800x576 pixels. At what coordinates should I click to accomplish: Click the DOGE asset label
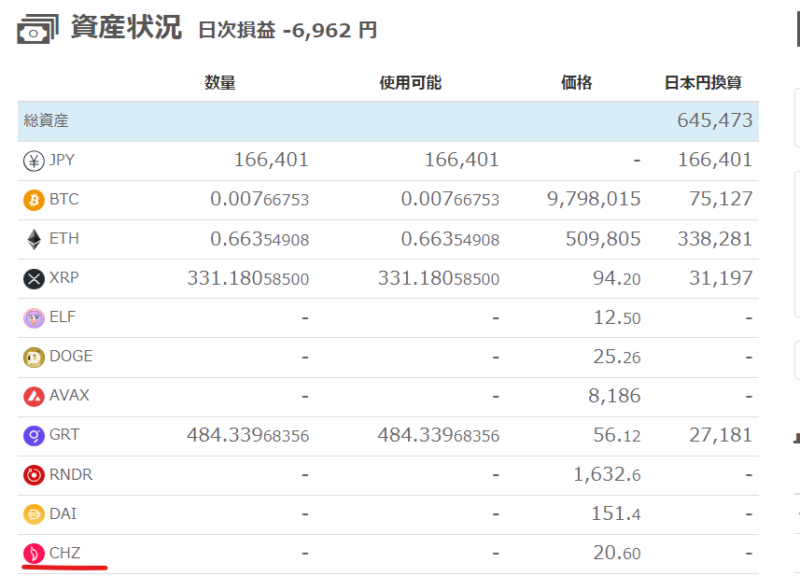tap(71, 356)
